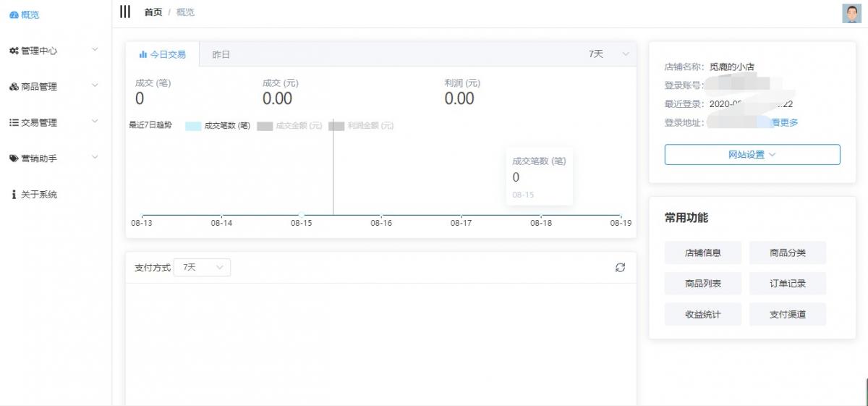Open the 店铺信息 shortcut button
Screen dimensions: 868x406
point(702,253)
